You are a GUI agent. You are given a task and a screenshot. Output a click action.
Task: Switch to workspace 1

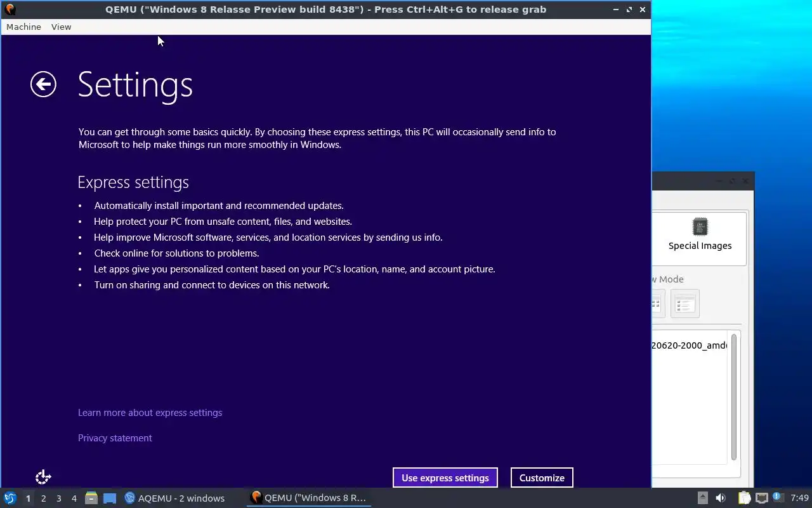(x=28, y=498)
